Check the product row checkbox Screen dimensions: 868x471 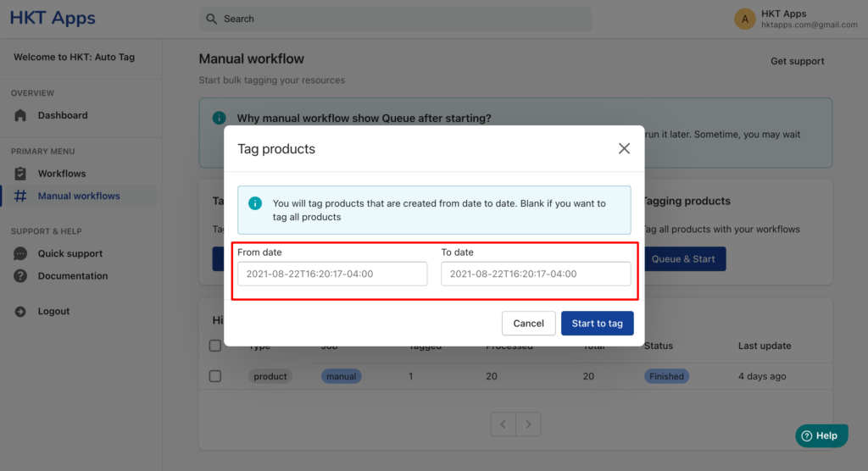[215, 376]
